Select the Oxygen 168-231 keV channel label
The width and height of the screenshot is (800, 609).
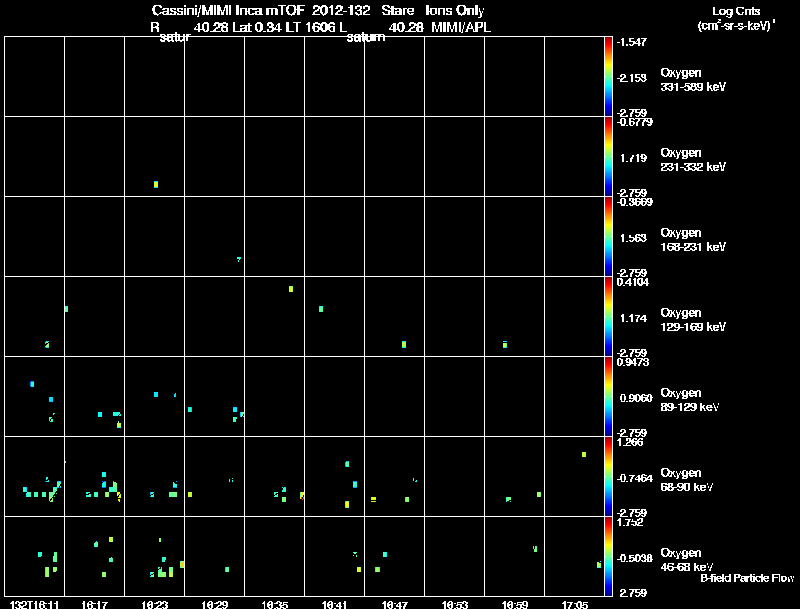point(693,240)
